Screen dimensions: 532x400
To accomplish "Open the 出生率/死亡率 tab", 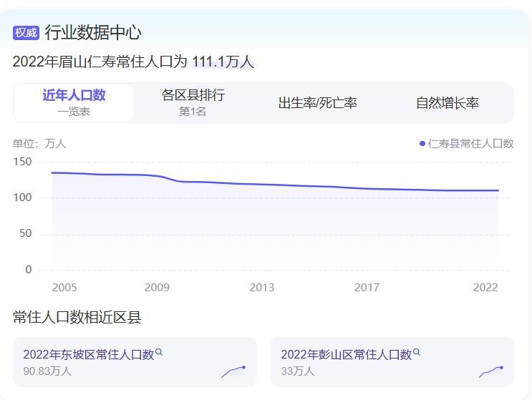I will [x=317, y=103].
